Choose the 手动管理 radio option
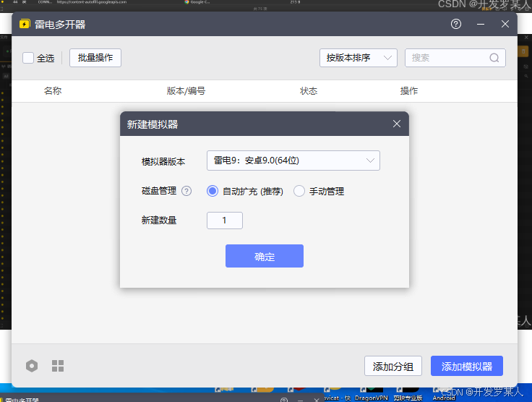 pyautogui.click(x=299, y=191)
